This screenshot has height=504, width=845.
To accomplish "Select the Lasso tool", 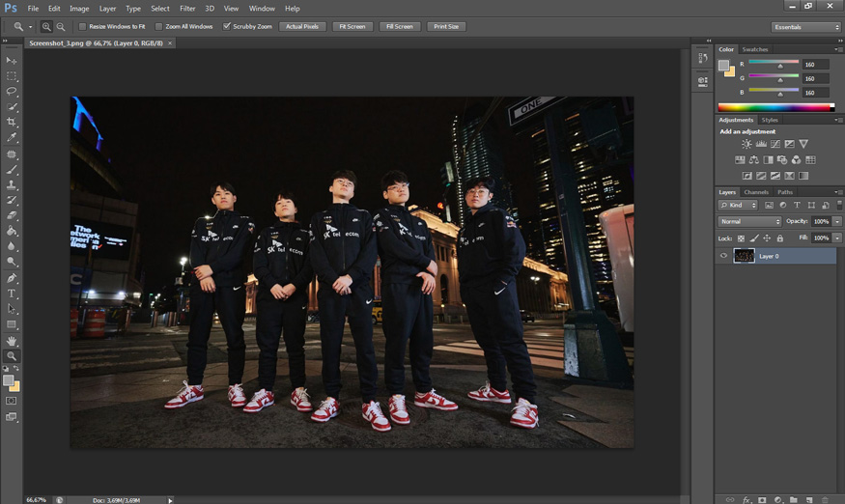I will (12, 91).
